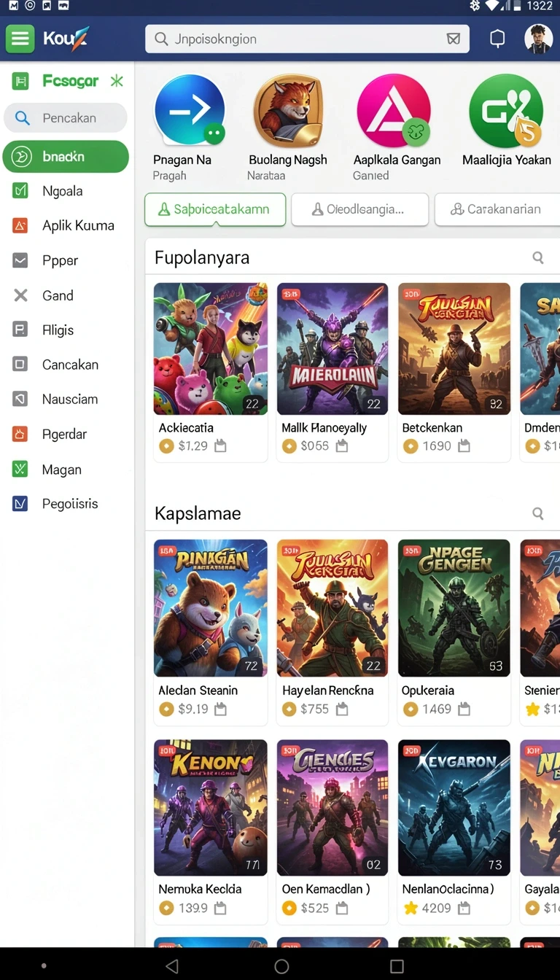Click the search field with Jnpoisokngion text

click(x=307, y=39)
